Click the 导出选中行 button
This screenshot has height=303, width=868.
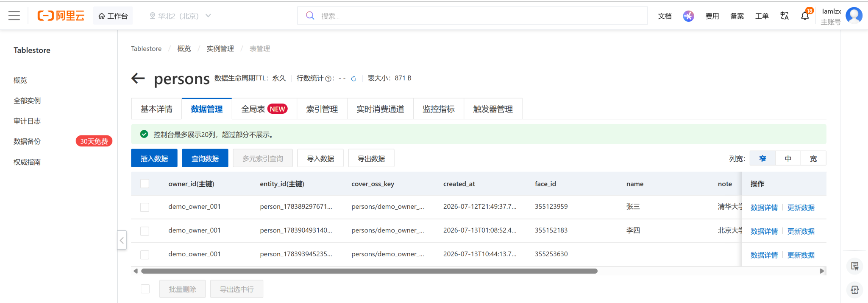coord(237,289)
